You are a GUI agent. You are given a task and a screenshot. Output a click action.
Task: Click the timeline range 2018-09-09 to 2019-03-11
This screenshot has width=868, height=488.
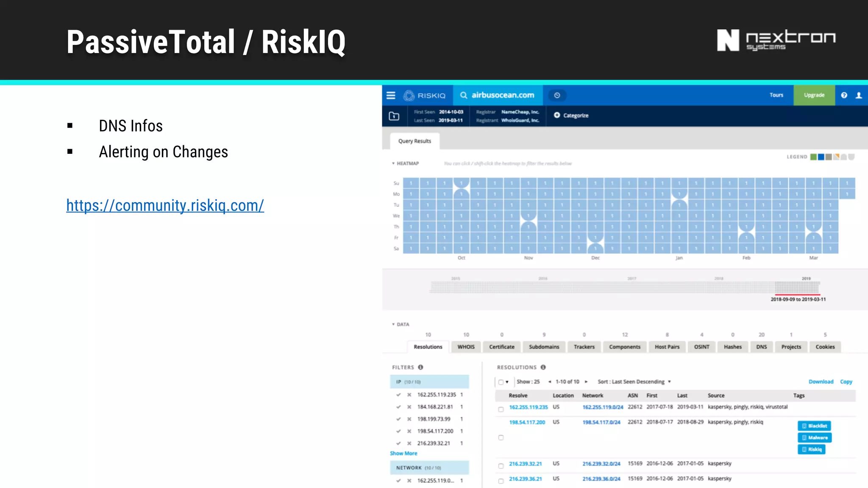[798, 299]
